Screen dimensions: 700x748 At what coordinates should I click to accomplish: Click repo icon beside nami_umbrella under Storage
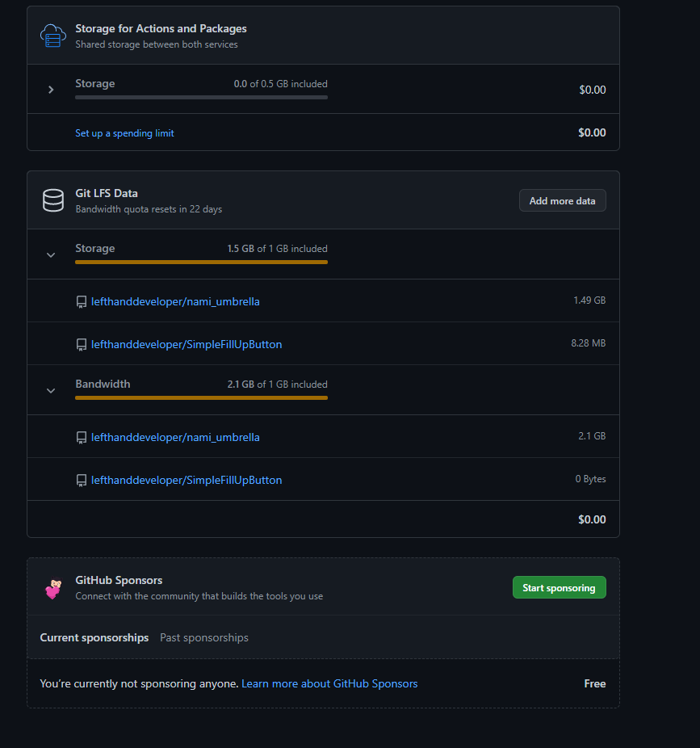[82, 302]
